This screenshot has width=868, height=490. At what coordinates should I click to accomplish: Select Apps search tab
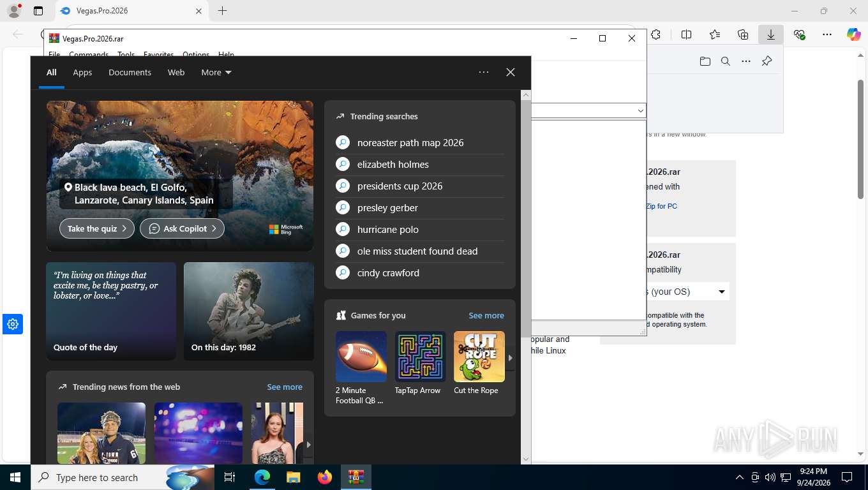point(82,72)
